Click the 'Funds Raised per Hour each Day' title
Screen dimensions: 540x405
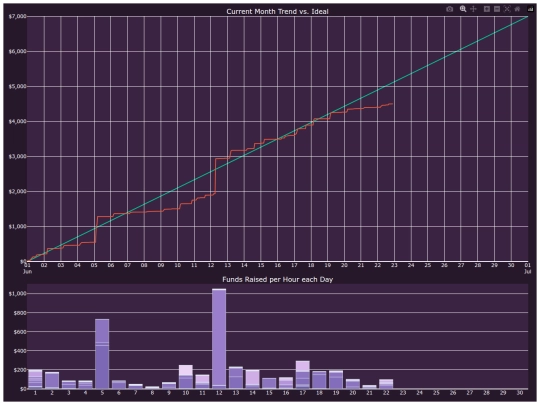click(278, 279)
